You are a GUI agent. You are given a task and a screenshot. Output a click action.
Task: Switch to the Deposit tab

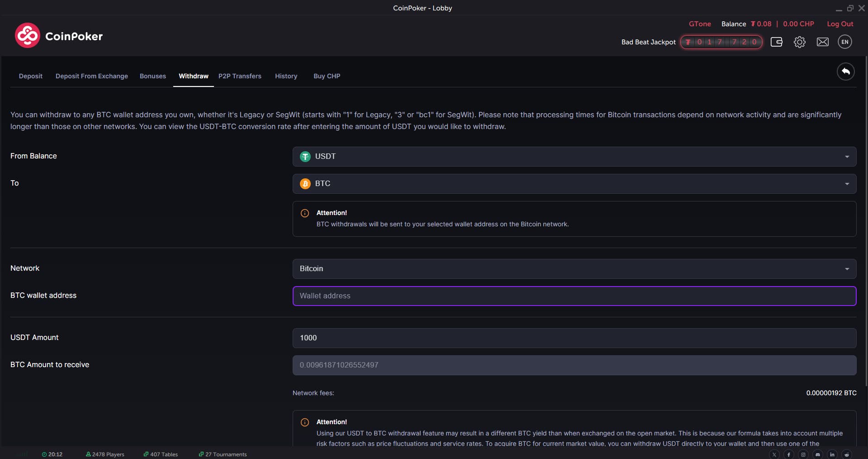pyautogui.click(x=31, y=76)
